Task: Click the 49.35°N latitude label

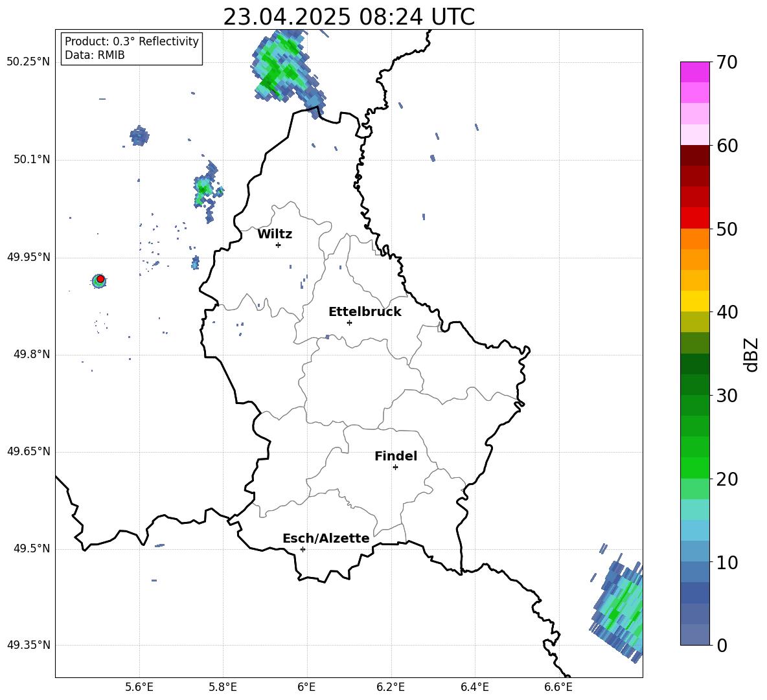Action: [28, 645]
